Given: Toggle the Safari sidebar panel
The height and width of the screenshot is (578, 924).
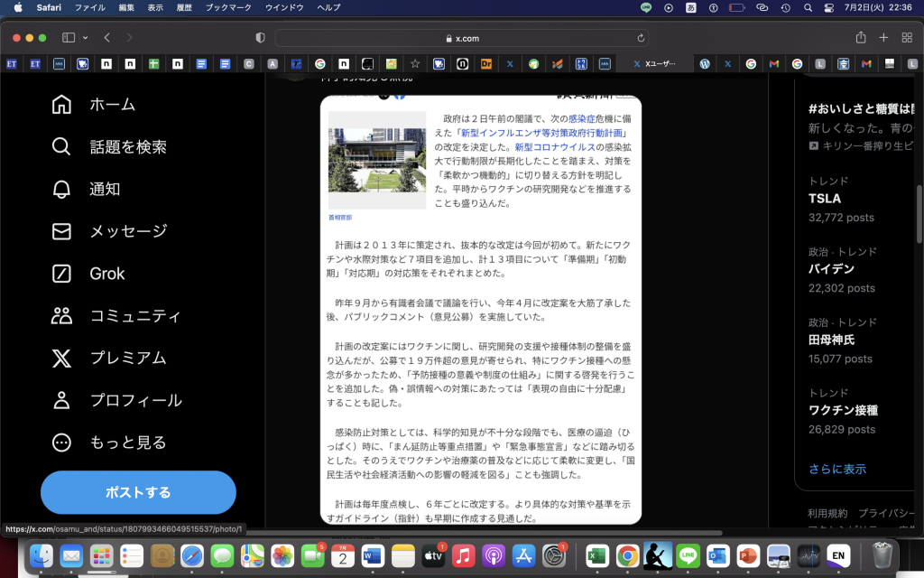Looking at the screenshot, I should pyautogui.click(x=68, y=38).
